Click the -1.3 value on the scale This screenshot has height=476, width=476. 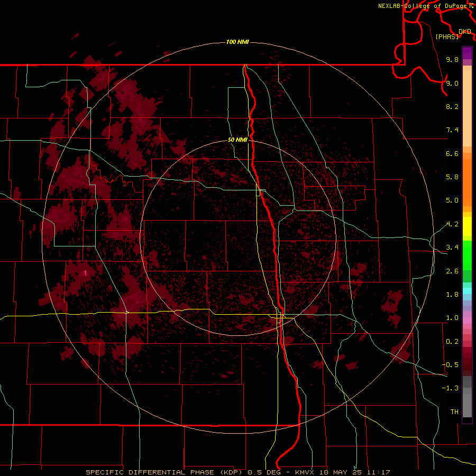pyautogui.click(x=450, y=388)
